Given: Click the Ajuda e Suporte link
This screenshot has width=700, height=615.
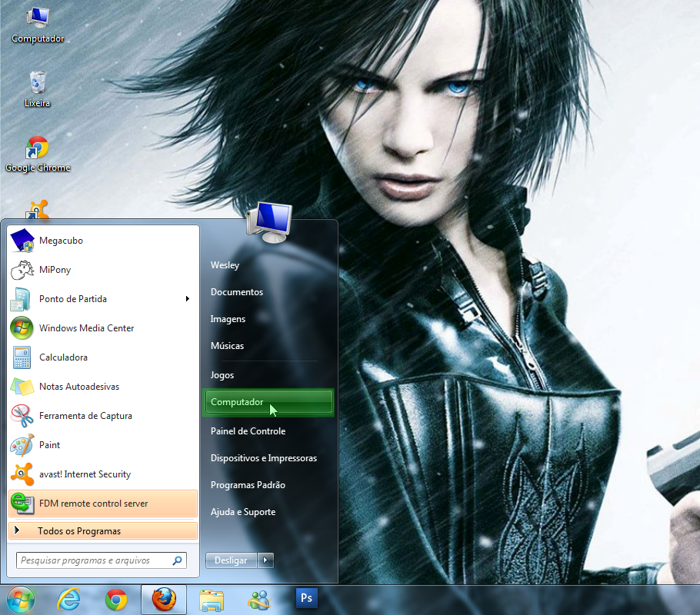Looking at the screenshot, I should click(x=242, y=512).
